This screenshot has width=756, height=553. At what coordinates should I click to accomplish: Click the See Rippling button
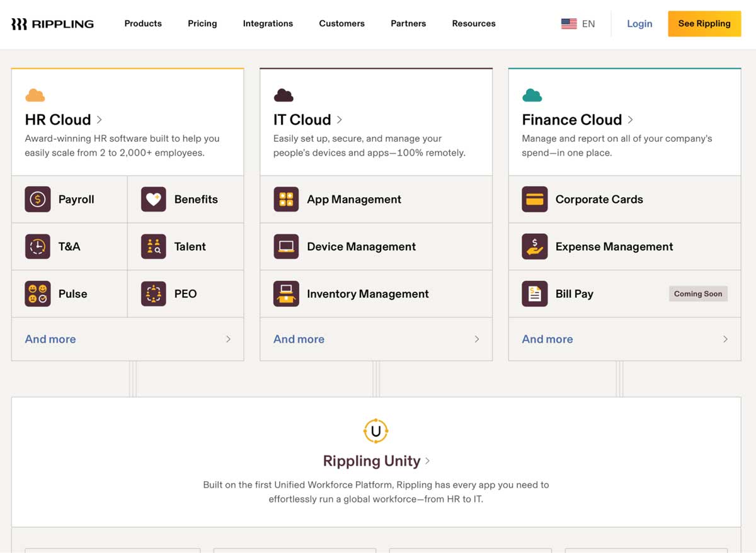click(704, 23)
